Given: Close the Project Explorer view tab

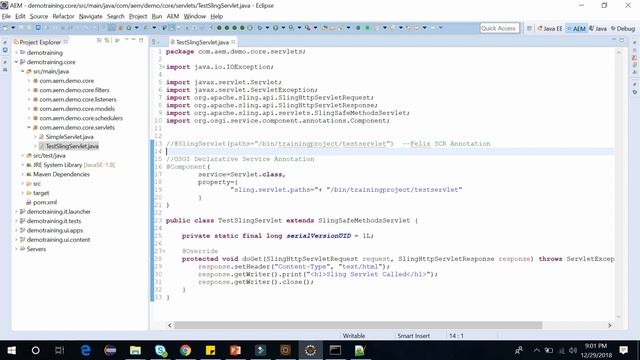Looking at the screenshot, I should point(66,42).
